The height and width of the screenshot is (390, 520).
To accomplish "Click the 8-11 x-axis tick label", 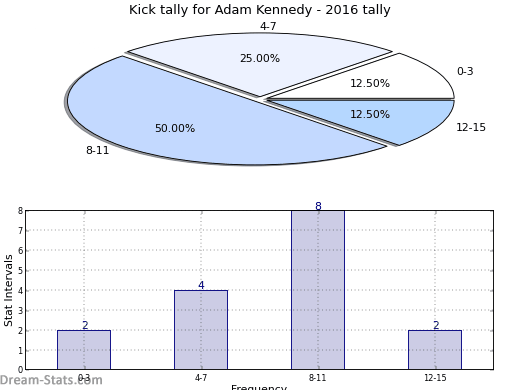I will (317, 378).
